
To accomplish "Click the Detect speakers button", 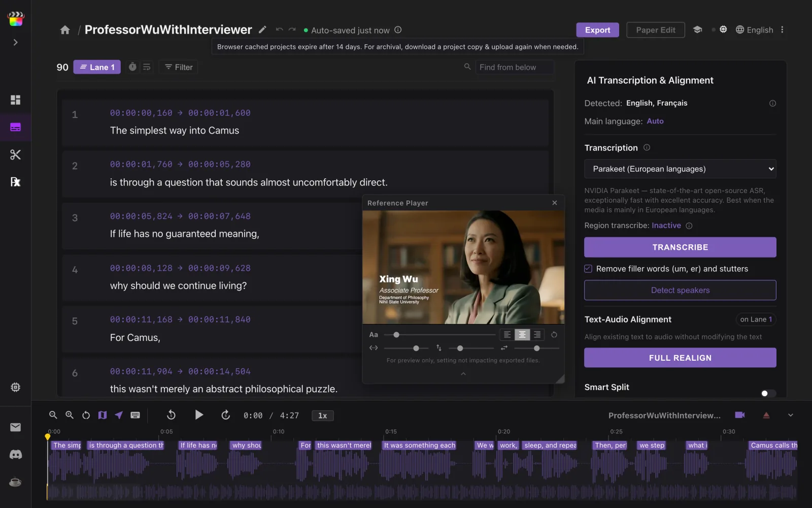I will point(680,290).
